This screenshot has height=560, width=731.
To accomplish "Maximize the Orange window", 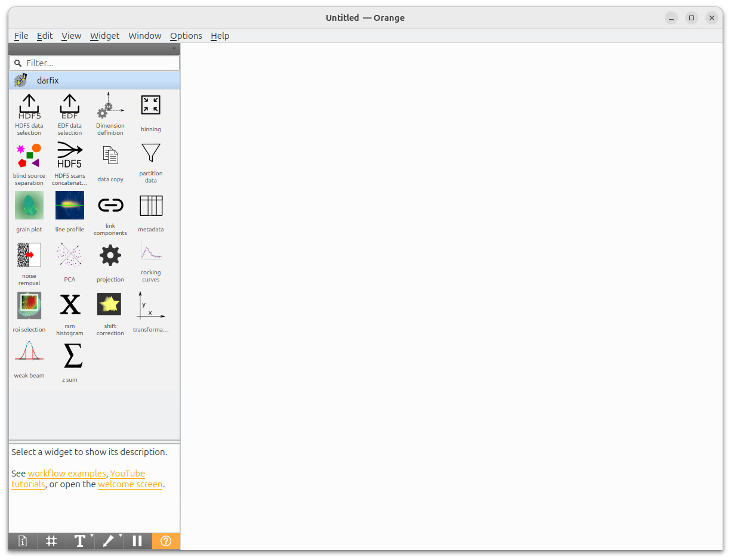I will pyautogui.click(x=692, y=18).
